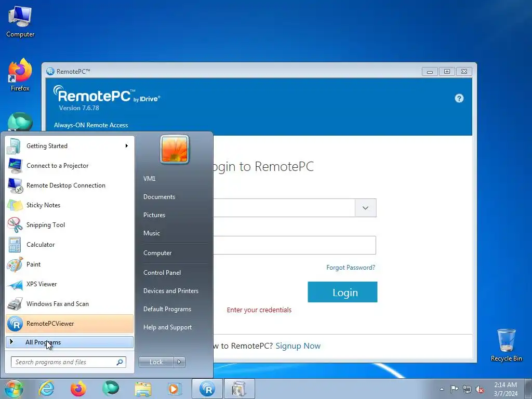Launch RemotePCViewer from Start menu
Screen dimensions: 532x399
pos(70,323)
